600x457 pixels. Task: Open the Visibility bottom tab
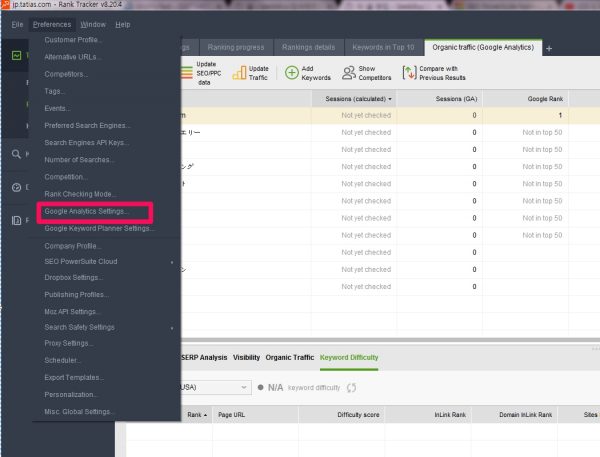coord(246,357)
